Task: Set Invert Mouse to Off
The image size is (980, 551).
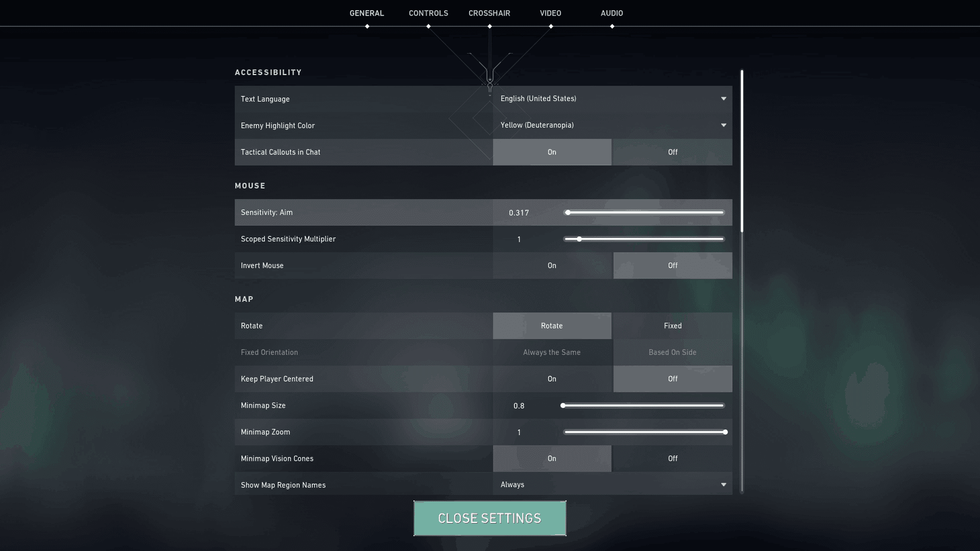Action: [x=672, y=265]
